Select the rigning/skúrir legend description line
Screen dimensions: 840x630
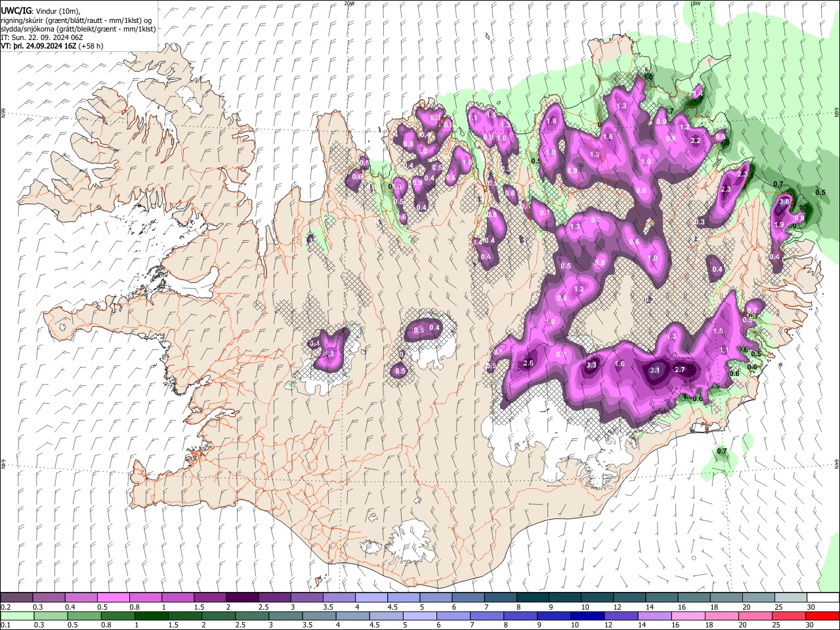(x=77, y=20)
